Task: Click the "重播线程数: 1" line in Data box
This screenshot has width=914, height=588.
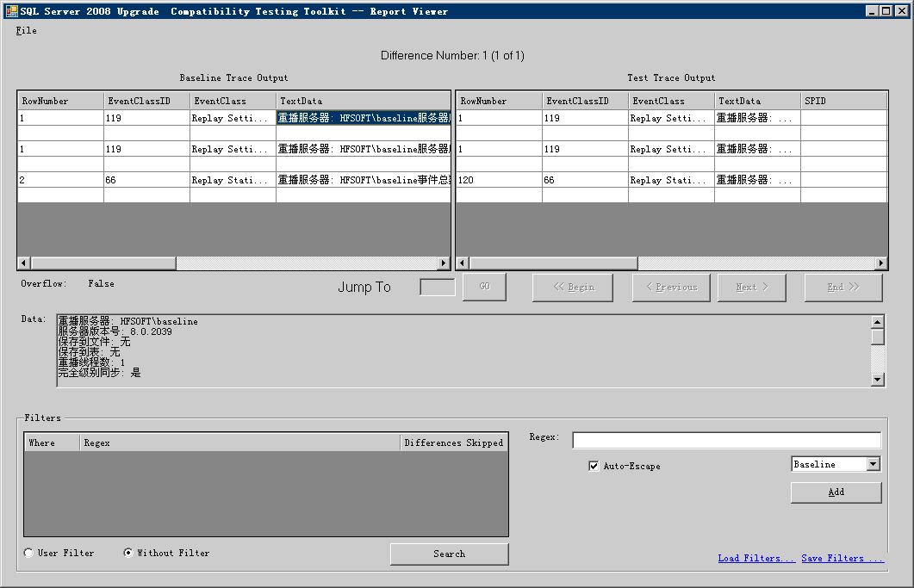Action: pyautogui.click(x=91, y=362)
